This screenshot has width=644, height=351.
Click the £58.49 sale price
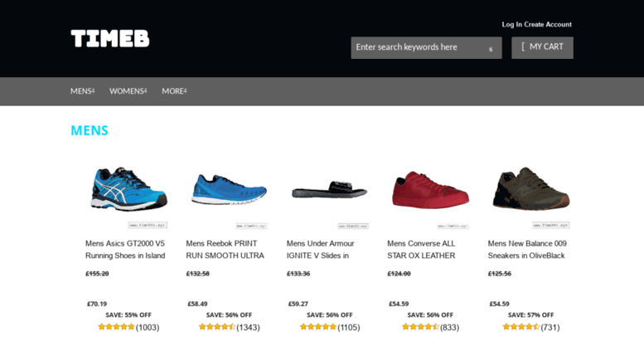point(197,305)
